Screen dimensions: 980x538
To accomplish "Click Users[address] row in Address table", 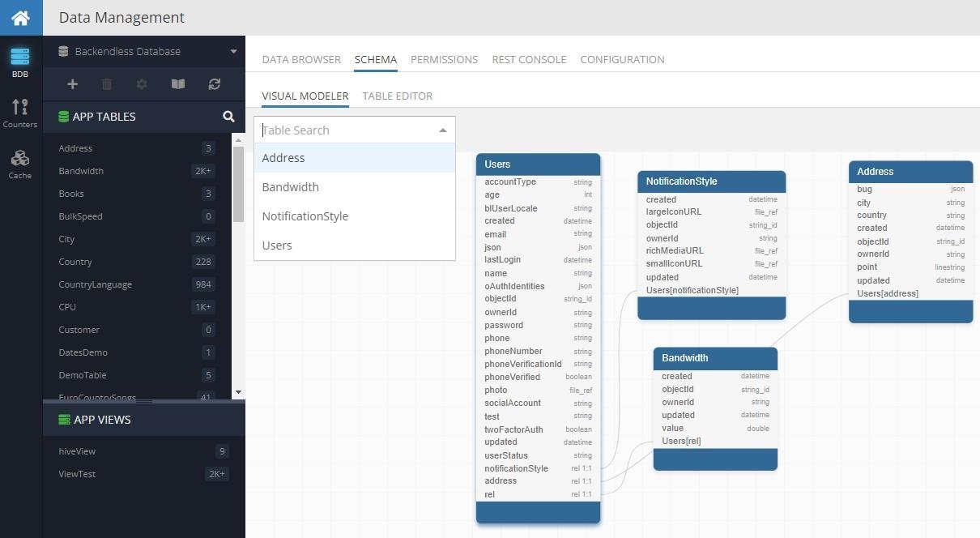I will pos(910,293).
